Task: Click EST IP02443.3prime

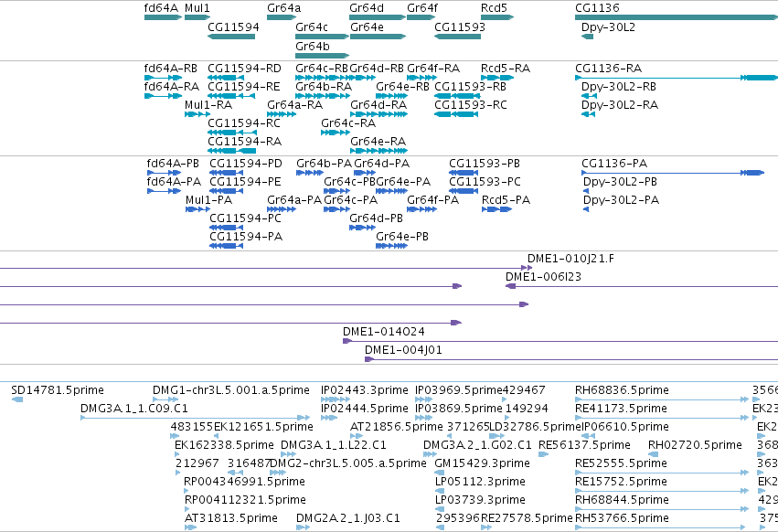Action: [x=336, y=399]
